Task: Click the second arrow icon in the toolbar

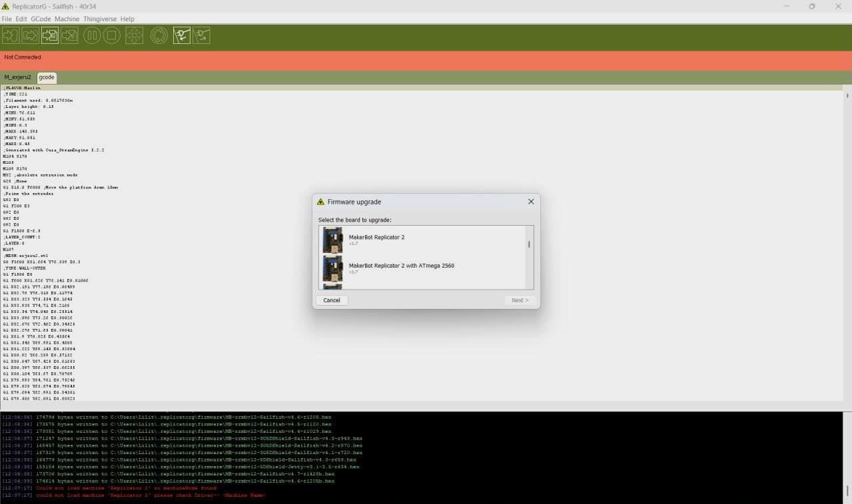Action: coord(30,35)
